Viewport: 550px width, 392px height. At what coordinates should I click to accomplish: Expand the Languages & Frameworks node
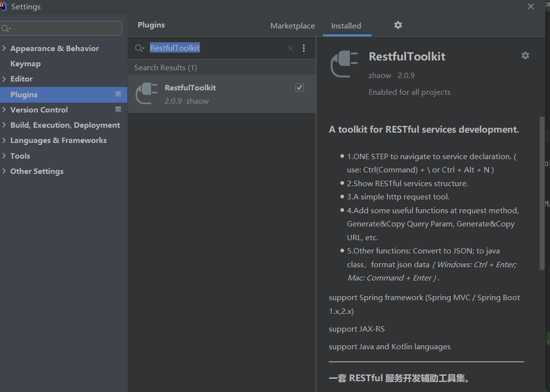[4, 140]
